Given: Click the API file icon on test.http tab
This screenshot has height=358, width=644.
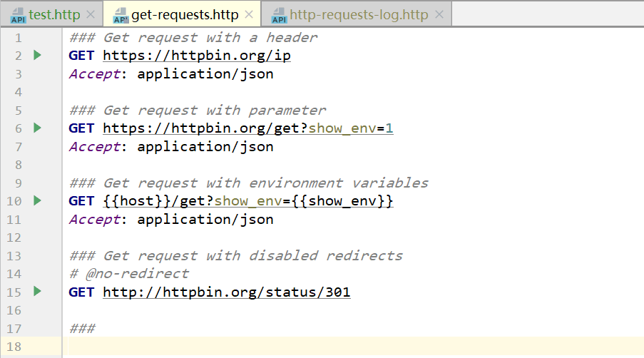Looking at the screenshot, I should click(x=18, y=15).
